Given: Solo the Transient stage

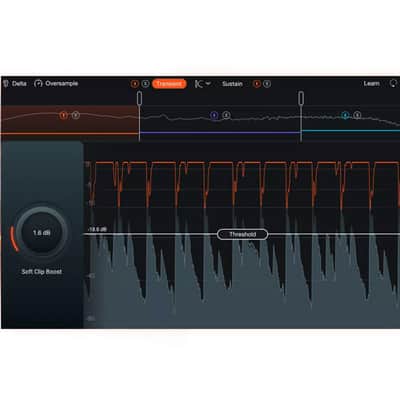Looking at the screenshot, I should coord(145,84).
